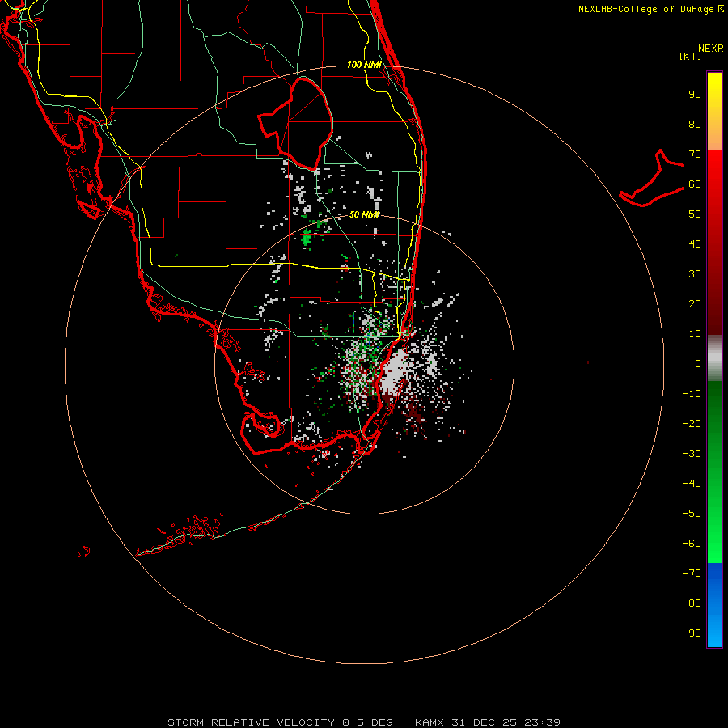
Task: Click the -30 scale value
Action: (692, 454)
